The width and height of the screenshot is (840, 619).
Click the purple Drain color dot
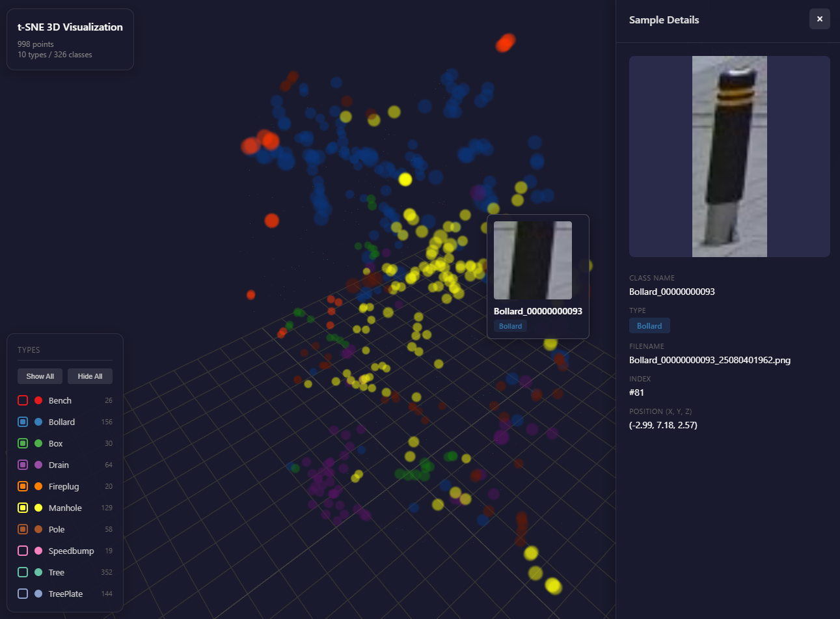38,465
